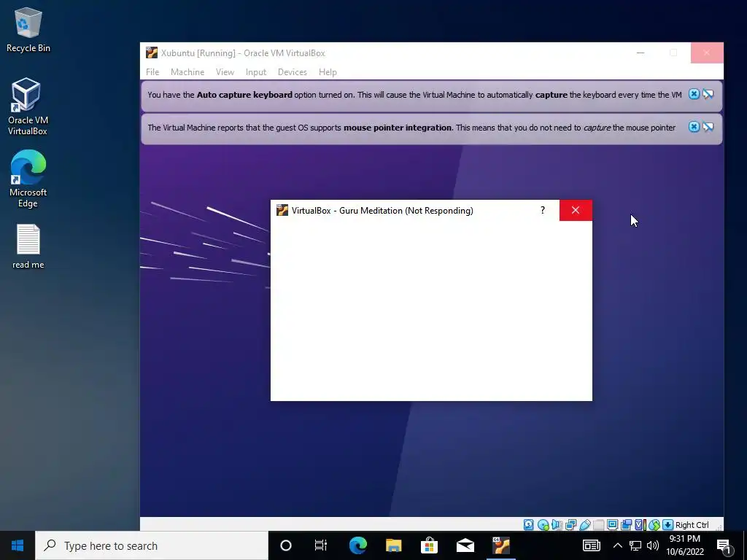747x560 pixels.
Task: Dismiss the Auto capture keyboard notification
Action: pyautogui.click(x=694, y=94)
